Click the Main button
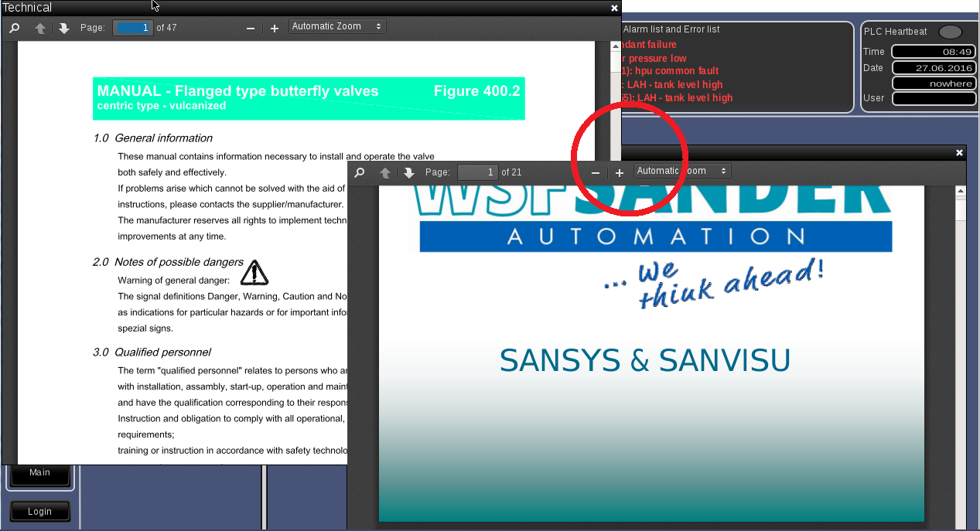The image size is (980, 531). click(x=39, y=472)
